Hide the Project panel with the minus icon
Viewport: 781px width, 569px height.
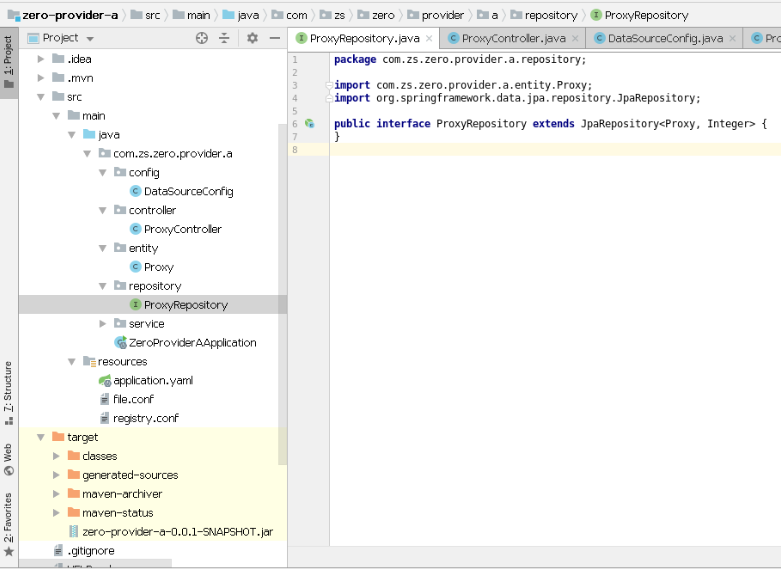tap(274, 38)
